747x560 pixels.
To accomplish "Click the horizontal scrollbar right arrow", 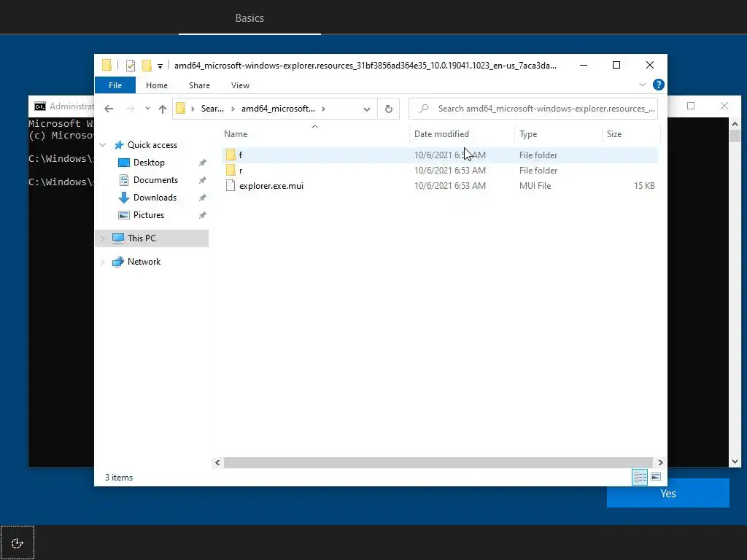I will click(x=660, y=462).
